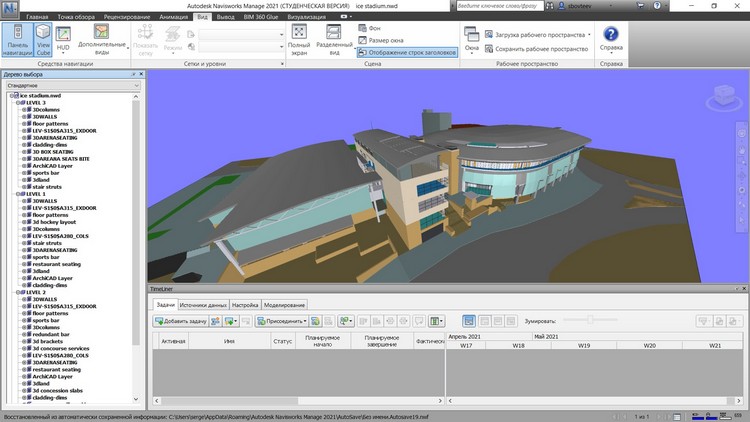The height and width of the screenshot is (422, 750).
Task: Click the ViewCube in the 3D viewport
Action: 723,95
